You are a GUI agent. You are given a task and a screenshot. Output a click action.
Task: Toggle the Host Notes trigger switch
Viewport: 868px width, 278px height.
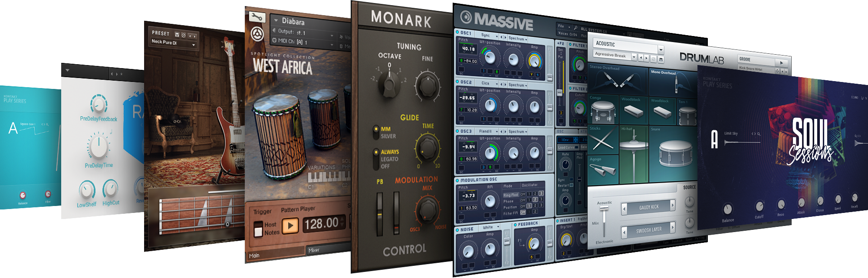point(258,229)
